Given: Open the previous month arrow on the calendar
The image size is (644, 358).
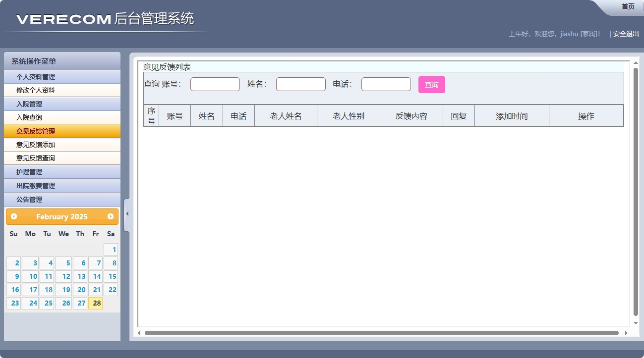Looking at the screenshot, I should (13, 216).
